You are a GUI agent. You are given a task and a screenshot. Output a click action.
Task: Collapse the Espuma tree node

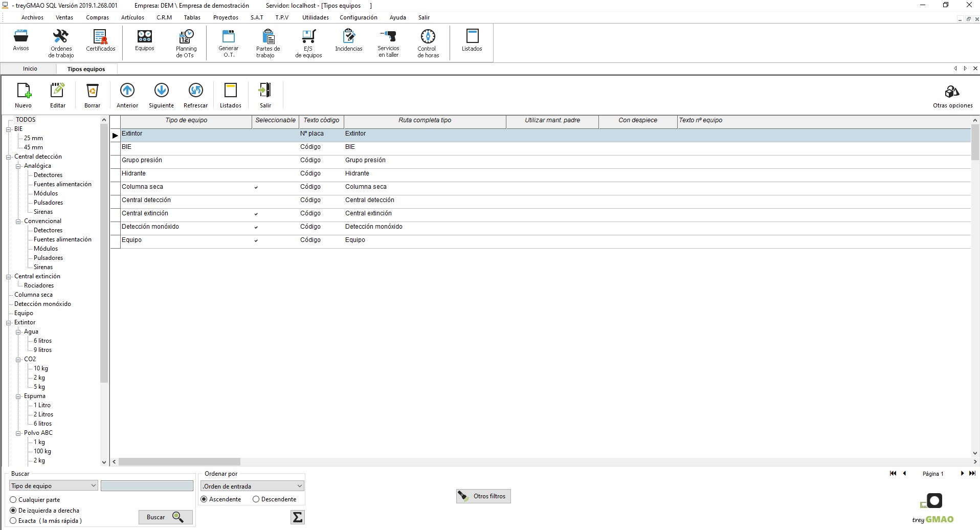coord(18,396)
